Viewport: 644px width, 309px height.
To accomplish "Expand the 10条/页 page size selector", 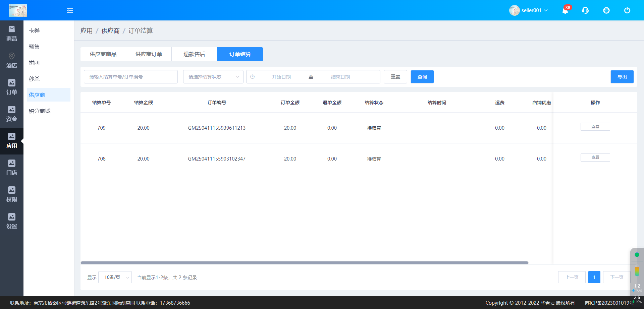I will point(115,277).
